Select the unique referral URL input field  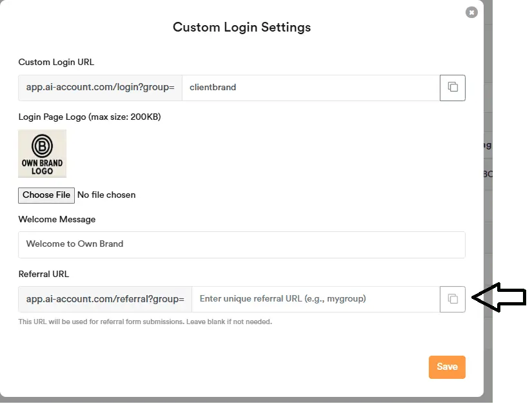pyautogui.click(x=315, y=299)
